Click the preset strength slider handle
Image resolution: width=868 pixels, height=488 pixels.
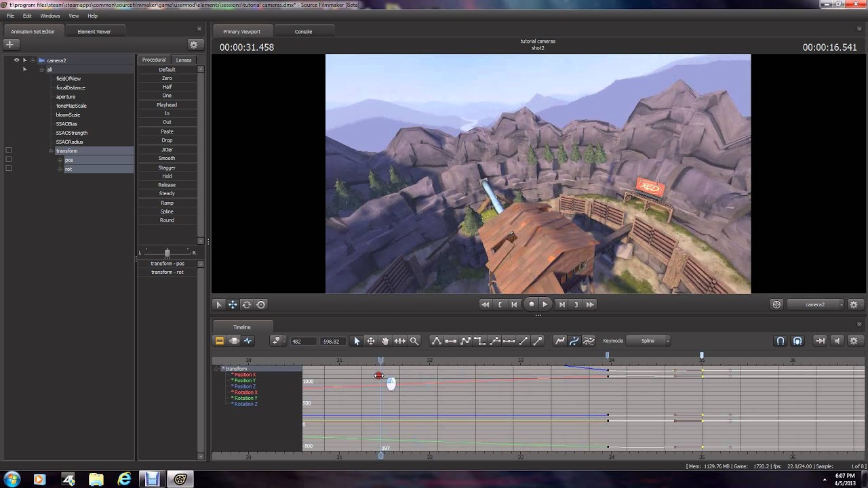coord(167,253)
